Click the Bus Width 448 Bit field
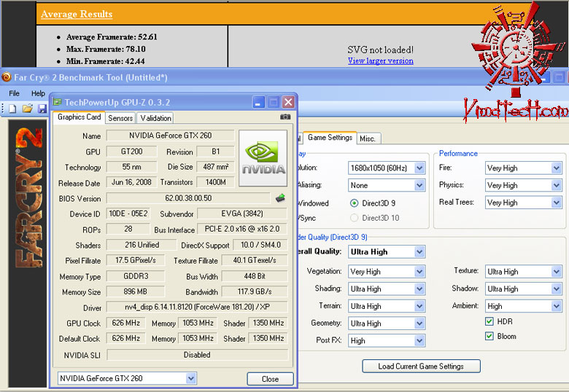The image size is (569, 392). coord(255,276)
